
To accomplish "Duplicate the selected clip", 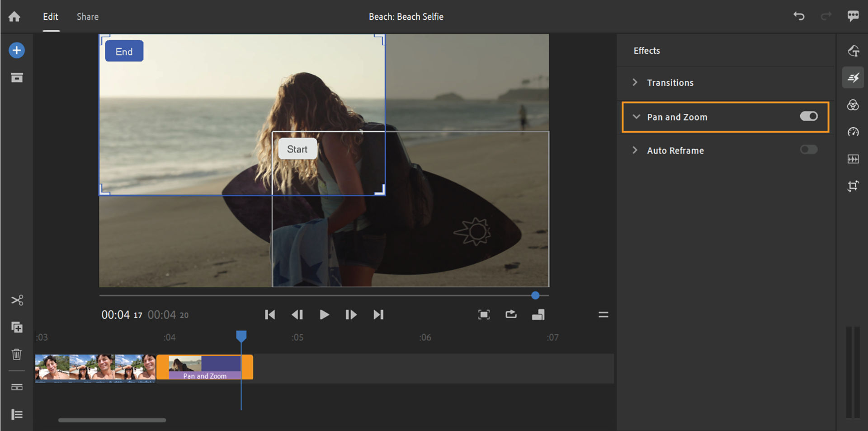I will [17, 328].
